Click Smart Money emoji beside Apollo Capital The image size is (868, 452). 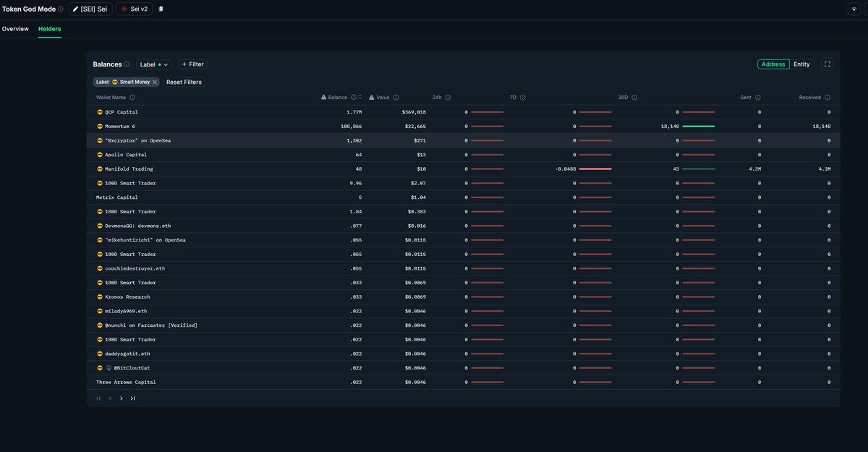point(100,155)
